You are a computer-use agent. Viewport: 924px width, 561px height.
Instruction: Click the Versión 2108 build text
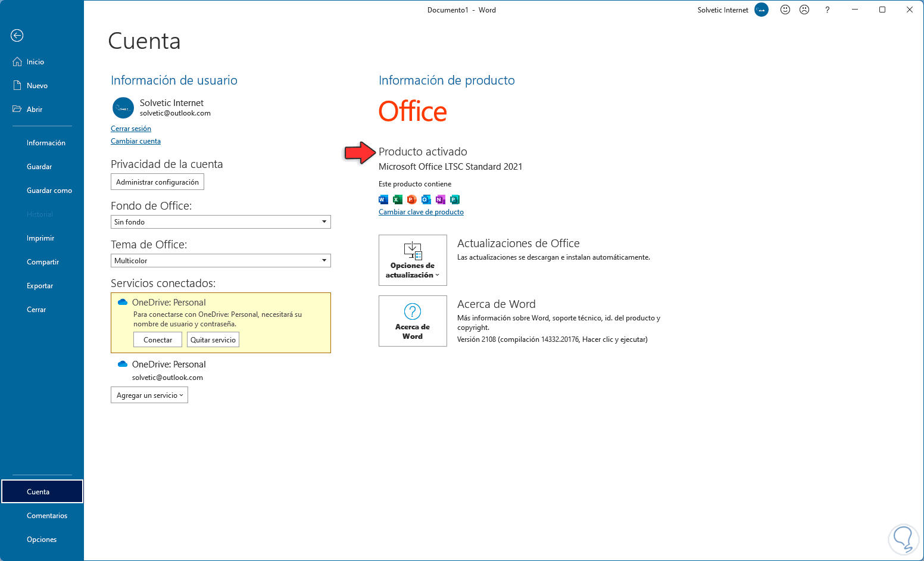coord(552,339)
